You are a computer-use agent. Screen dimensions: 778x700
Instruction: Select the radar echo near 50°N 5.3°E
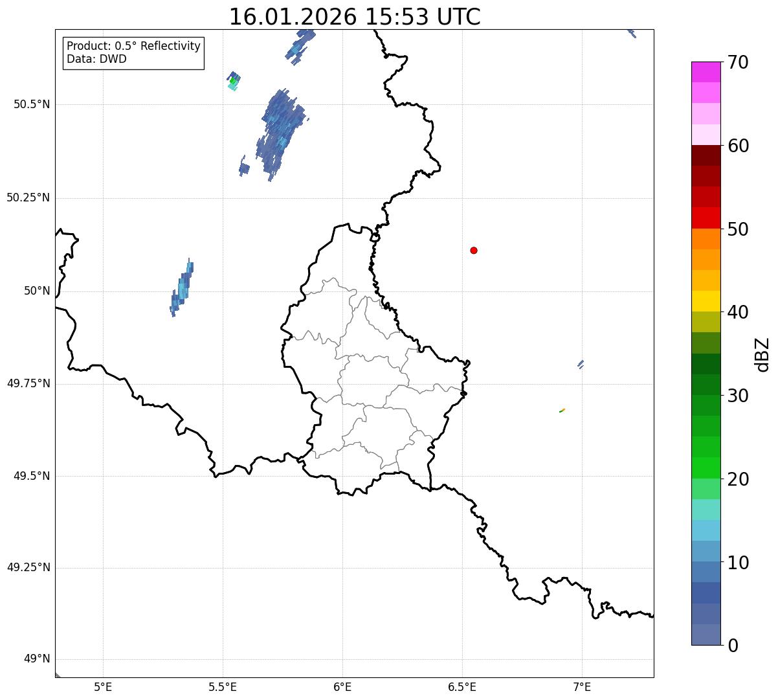pos(182,288)
